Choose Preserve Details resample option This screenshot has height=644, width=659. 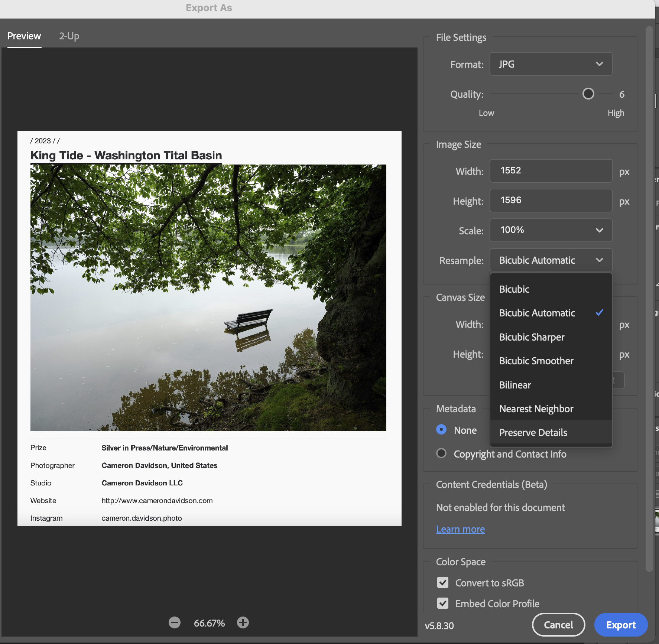pos(551,432)
